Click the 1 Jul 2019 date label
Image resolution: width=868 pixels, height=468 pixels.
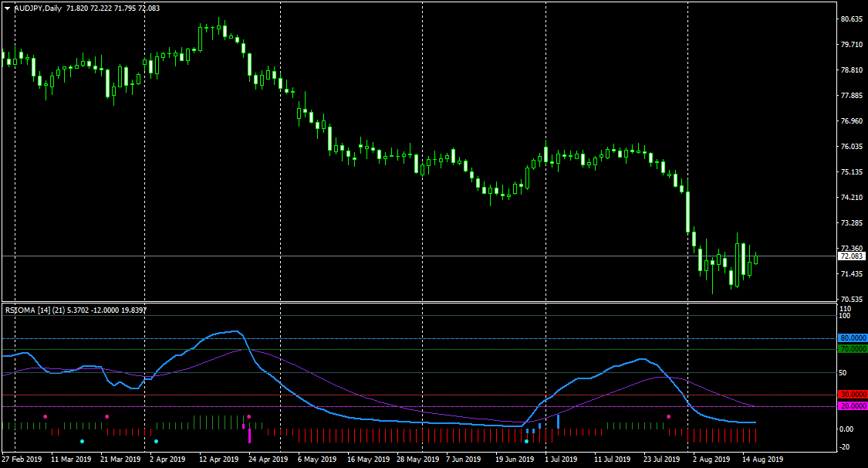(561, 460)
